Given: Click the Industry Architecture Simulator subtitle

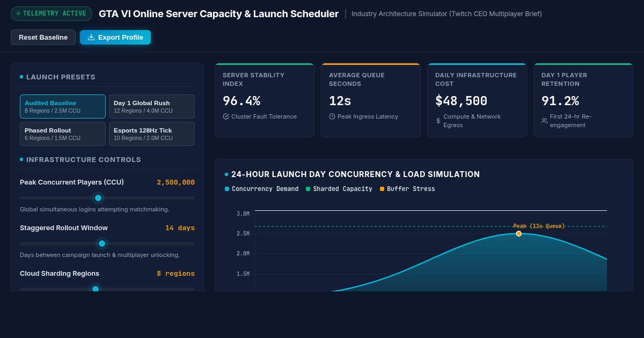Looking at the screenshot, I should (447, 14).
